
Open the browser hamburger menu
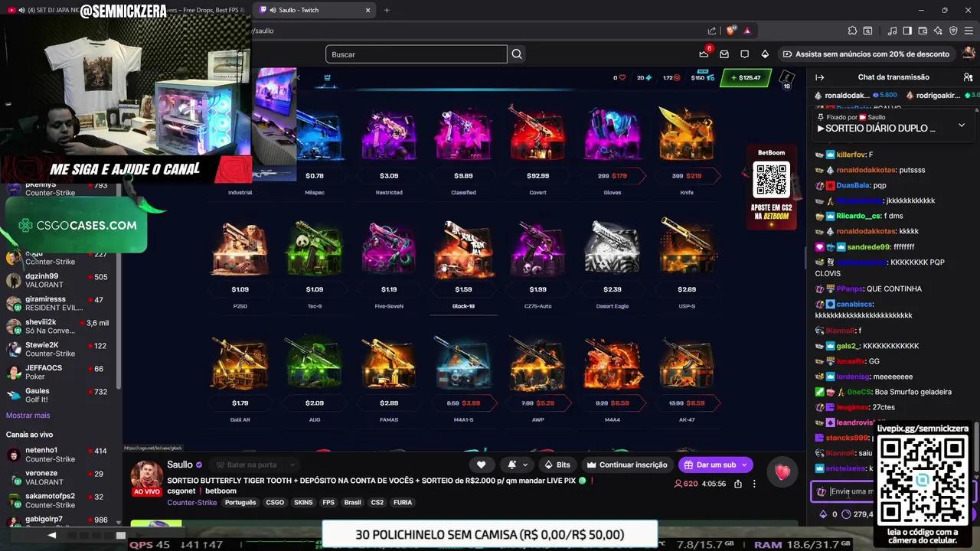pos(969,31)
